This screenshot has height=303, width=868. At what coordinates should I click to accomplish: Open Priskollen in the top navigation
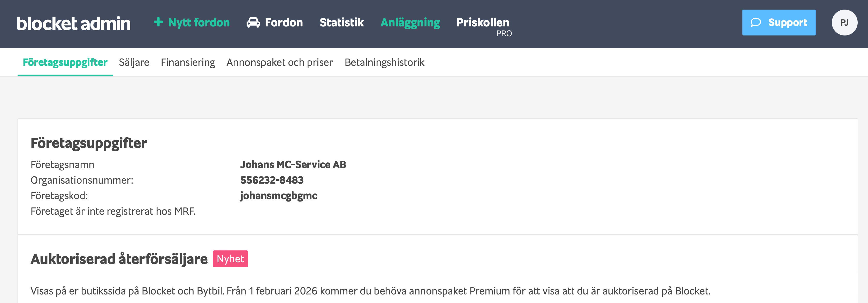tap(483, 22)
